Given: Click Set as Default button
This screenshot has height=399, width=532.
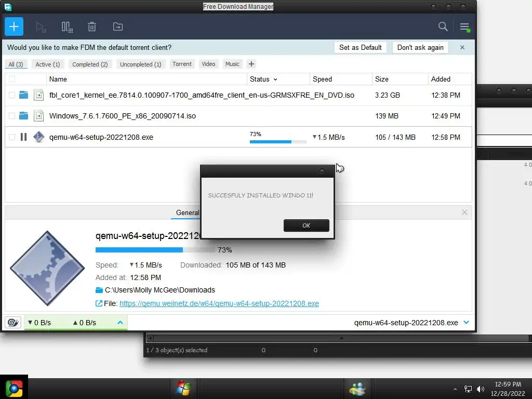Looking at the screenshot, I should click(361, 47).
